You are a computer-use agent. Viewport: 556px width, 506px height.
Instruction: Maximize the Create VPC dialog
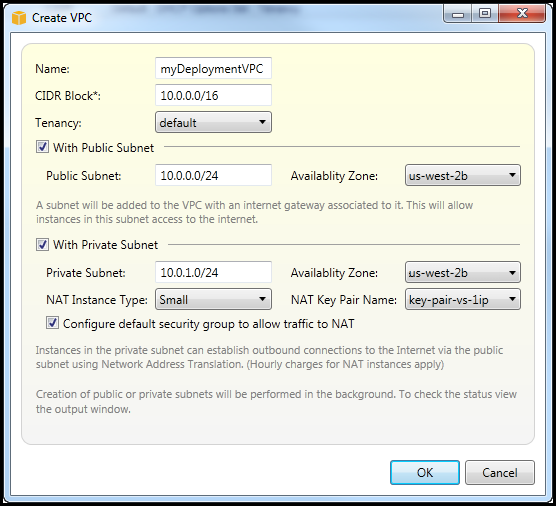click(x=485, y=14)
